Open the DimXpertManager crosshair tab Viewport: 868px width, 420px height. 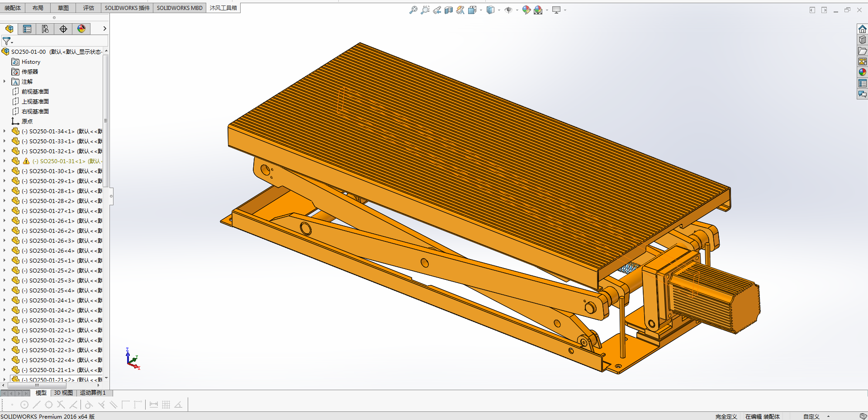63,29
